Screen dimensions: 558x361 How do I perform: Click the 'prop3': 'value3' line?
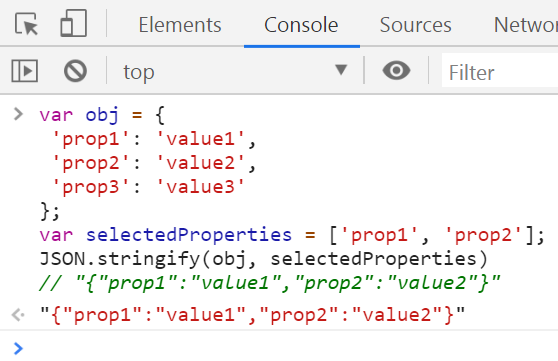pos(148,187)
